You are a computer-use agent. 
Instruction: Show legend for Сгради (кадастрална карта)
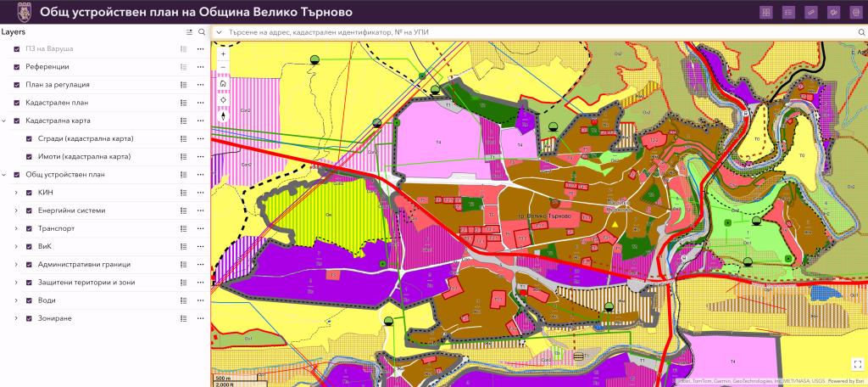coord(184,138)
